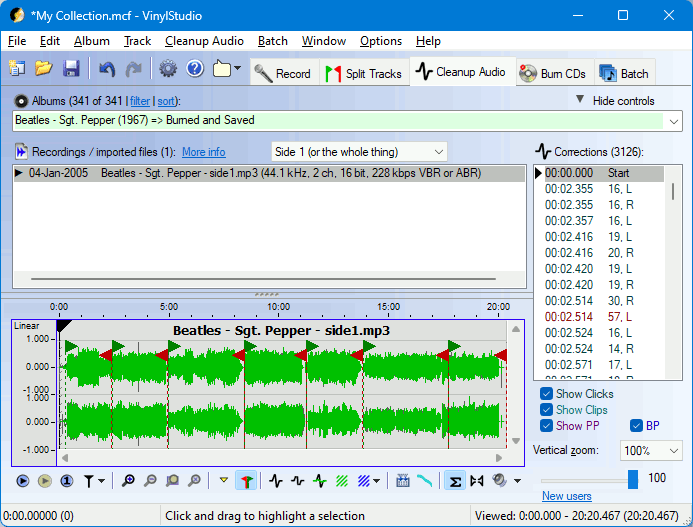Viewport: 693px width, 527px height.
Task: Click the blue help question mark icon
Action: [x=195, y=69]
